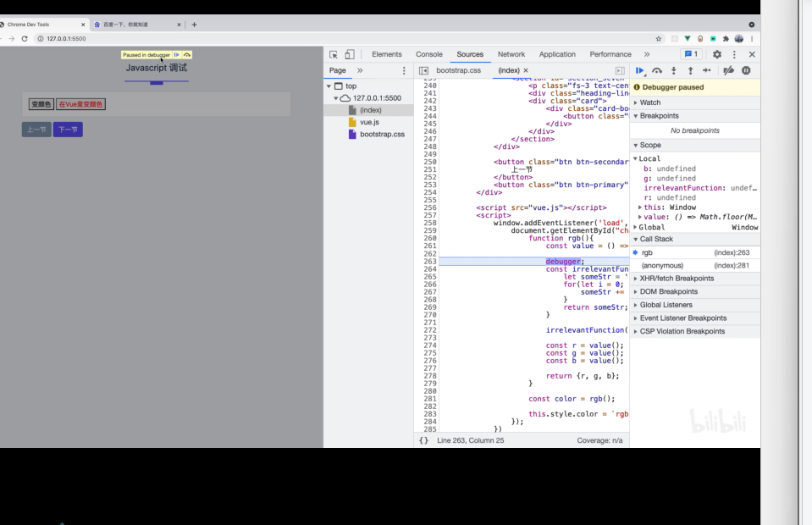Show more DevTools tabs chevron
The height and width of the screenshot is (525, 812).
click(646, 54)
